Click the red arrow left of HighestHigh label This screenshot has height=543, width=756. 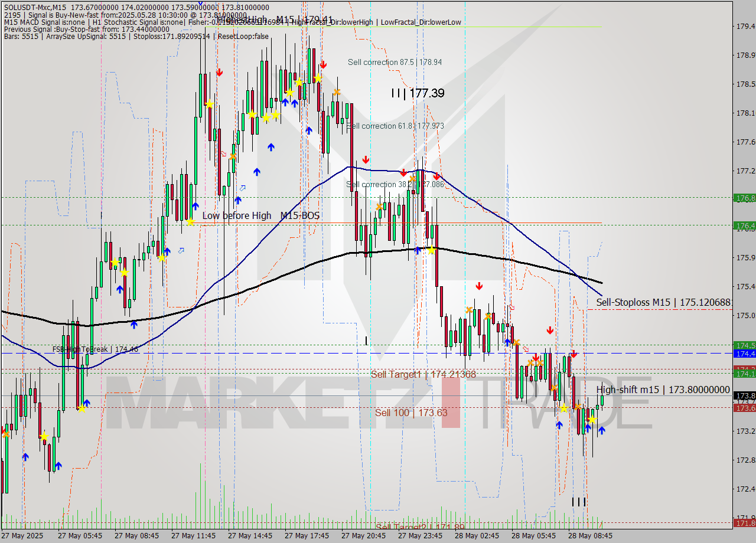(x=219, y=72)
